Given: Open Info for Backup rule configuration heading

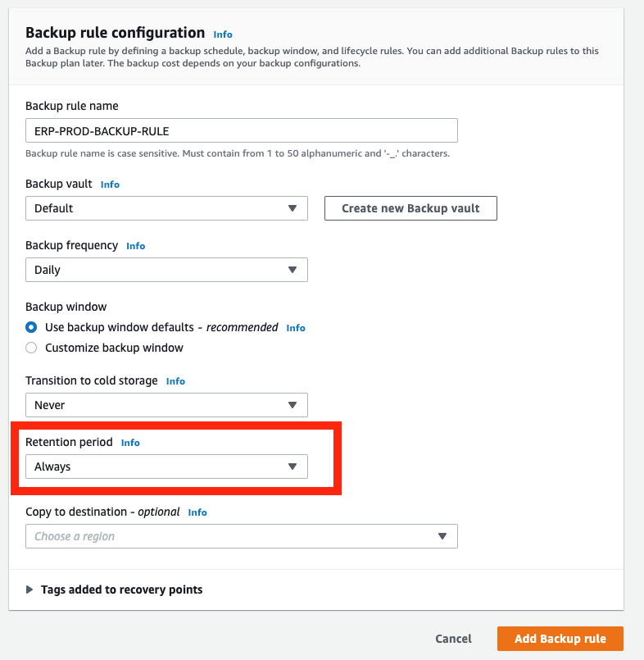Looking at the screenshot, I should coord(222,34).
